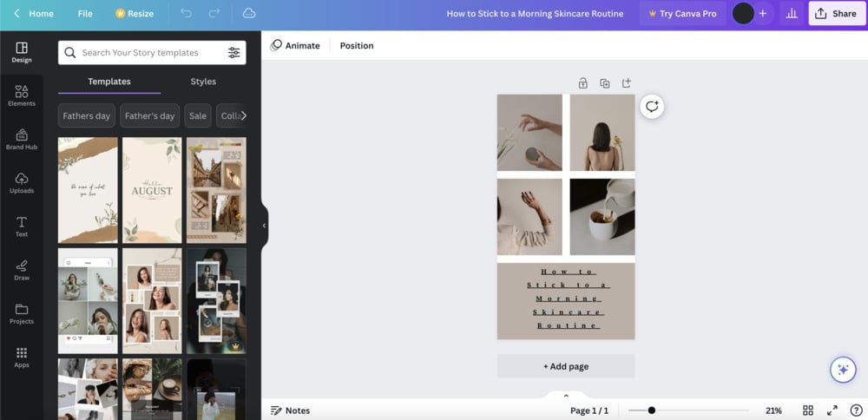The height and width of the screenshot is (420, 868).
Task: Click the Undo arrow
Action: click(186, 13)
